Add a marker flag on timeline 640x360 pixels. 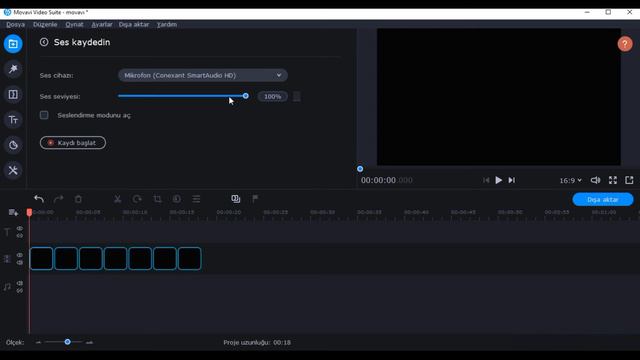click(255, 199)
